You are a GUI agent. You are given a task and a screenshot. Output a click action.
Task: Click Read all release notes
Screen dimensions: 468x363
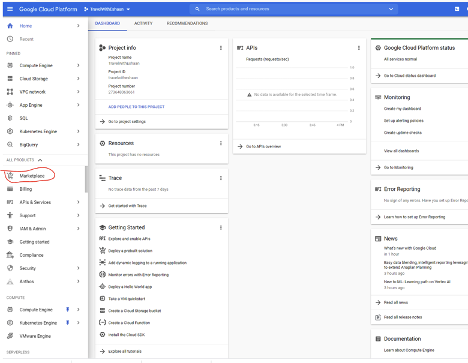coord(403,317)
